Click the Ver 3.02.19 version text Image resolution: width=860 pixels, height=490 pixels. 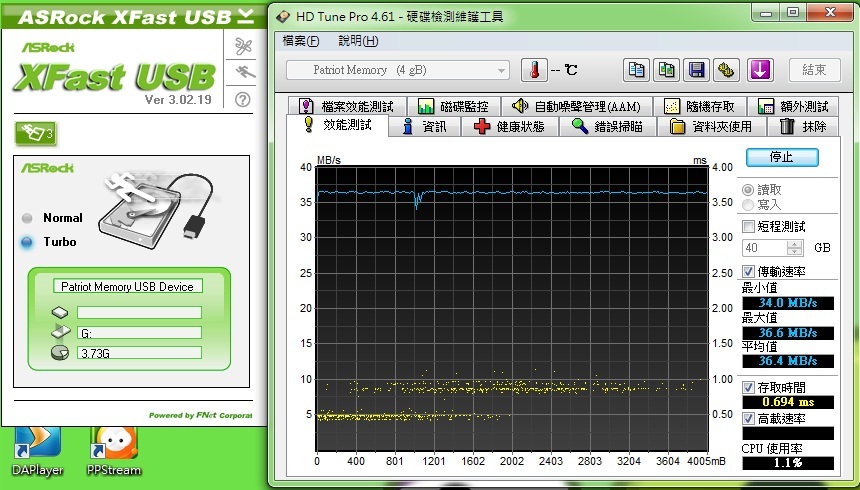click(178, 100)
